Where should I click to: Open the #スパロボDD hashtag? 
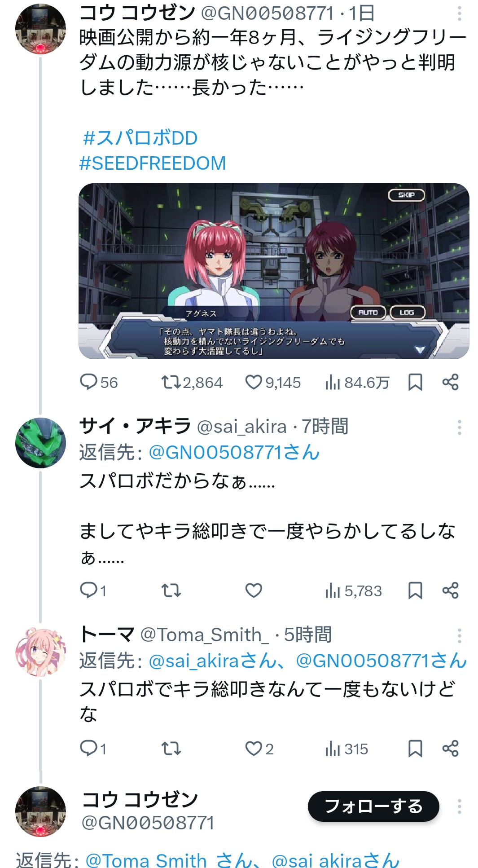coord(140,138)
